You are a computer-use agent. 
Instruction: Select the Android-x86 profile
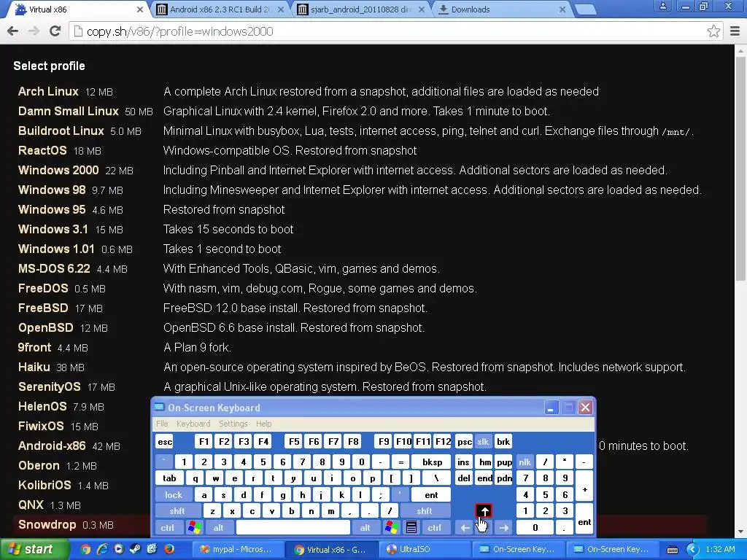point(52,446)
